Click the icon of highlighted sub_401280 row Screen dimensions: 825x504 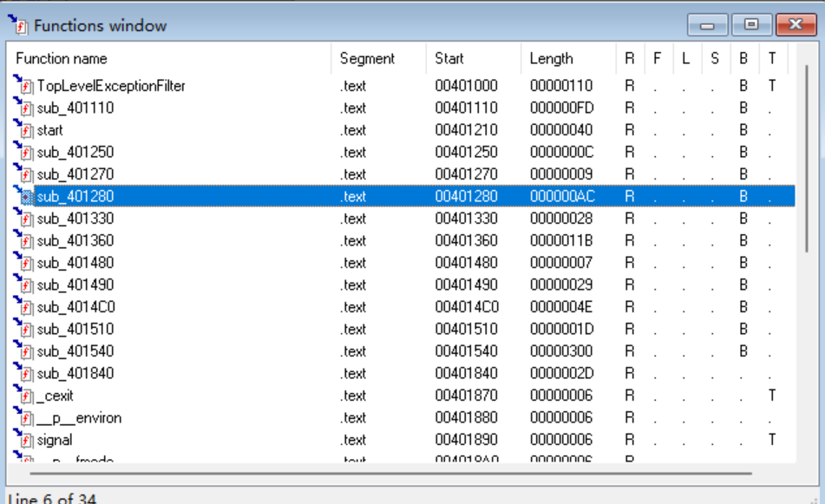click(23, 195)
